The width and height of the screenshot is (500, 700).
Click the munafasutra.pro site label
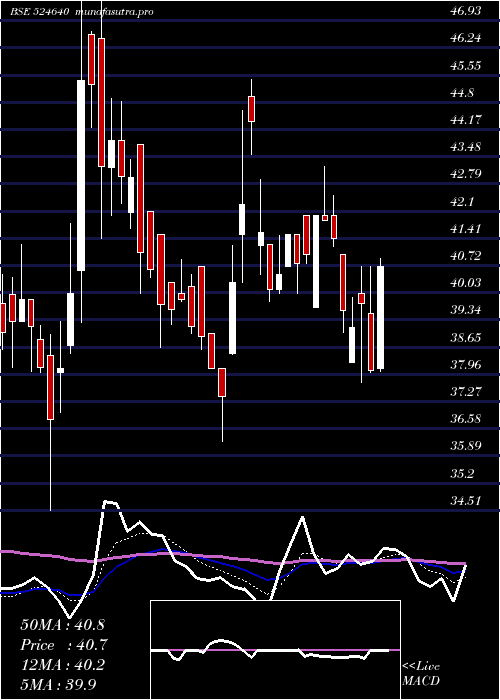click(x=115, y=12)
